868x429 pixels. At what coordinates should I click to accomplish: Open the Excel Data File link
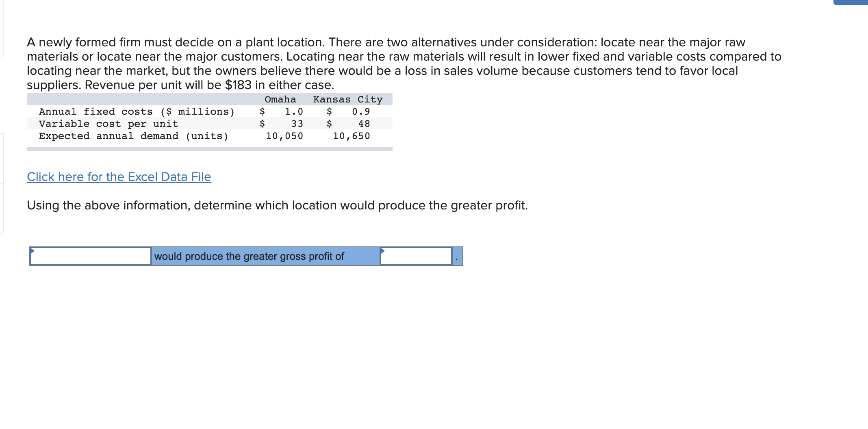[119, 177]
